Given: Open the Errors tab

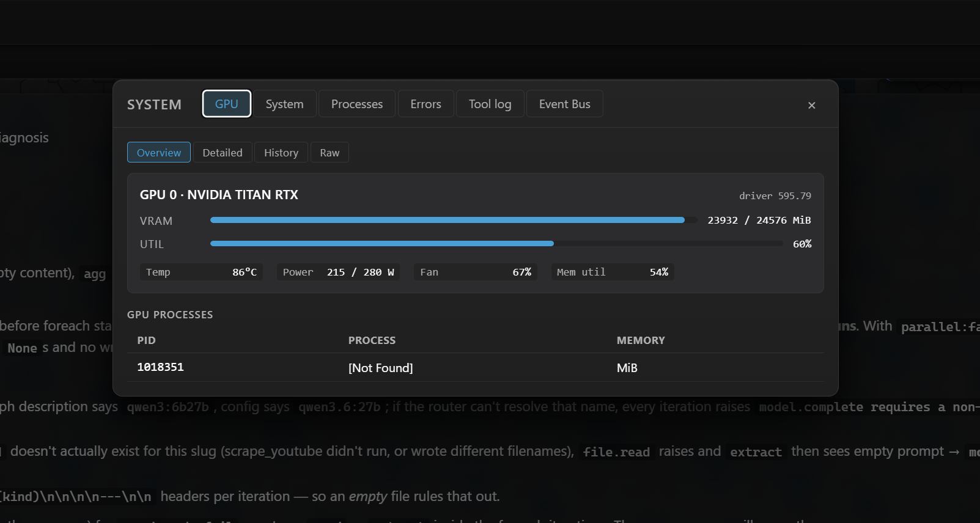Looking at the screenshot, I should pos(426,104).
